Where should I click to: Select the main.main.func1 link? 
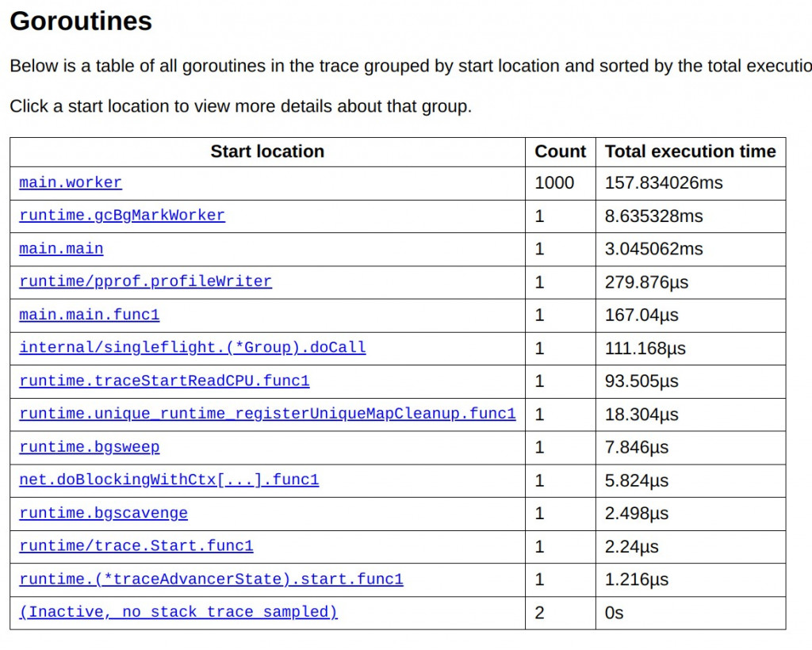pos(90,315)
